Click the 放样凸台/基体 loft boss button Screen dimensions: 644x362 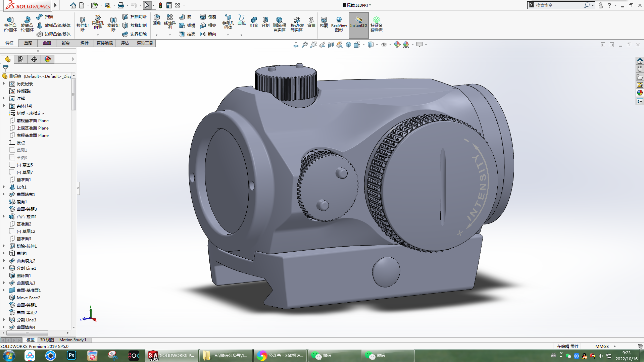54,25
